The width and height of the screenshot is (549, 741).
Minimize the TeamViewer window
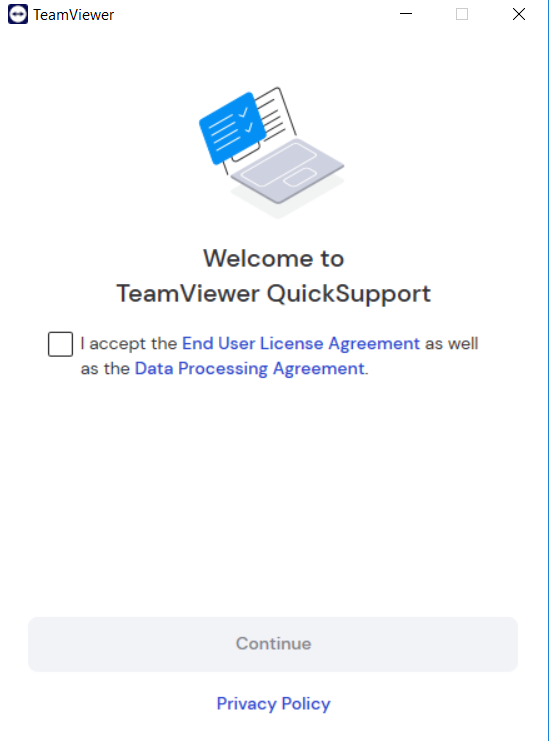coord(406,14)
